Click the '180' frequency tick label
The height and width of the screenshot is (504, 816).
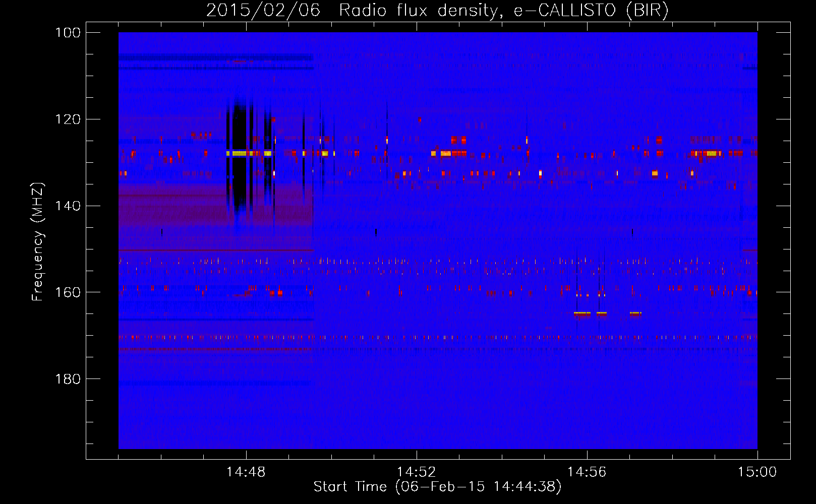[68, 379]
